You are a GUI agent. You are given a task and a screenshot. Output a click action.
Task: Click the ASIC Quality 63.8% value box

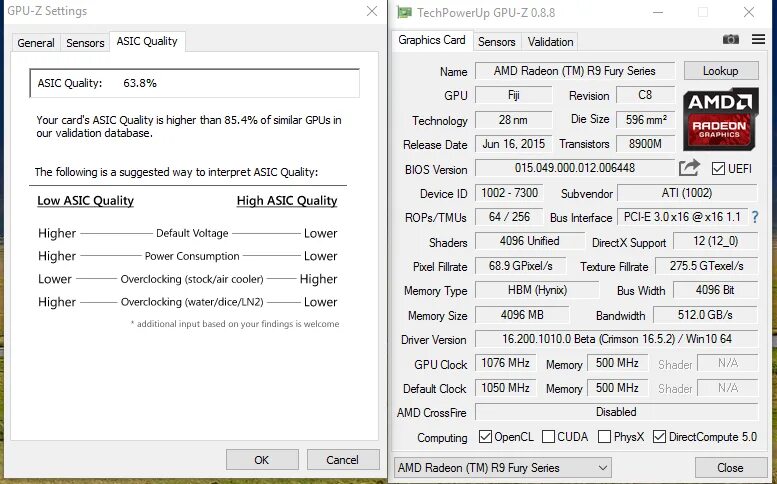click(x=194, y=83)
